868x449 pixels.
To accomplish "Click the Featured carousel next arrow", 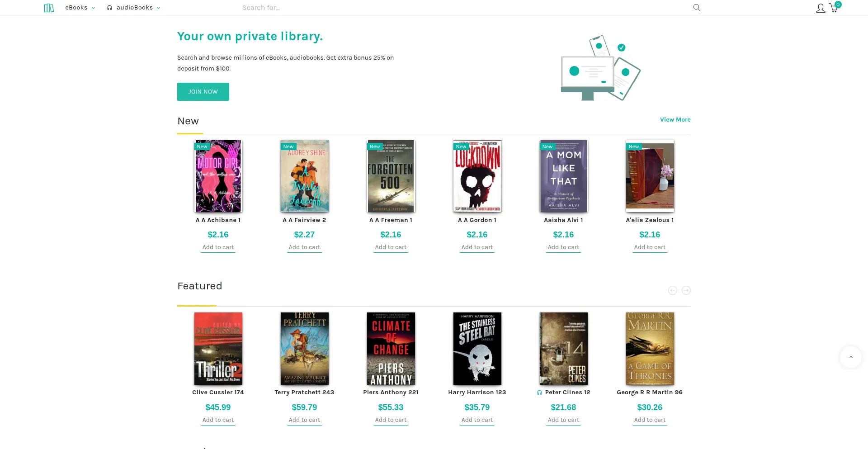I will [x=686, y=290].
